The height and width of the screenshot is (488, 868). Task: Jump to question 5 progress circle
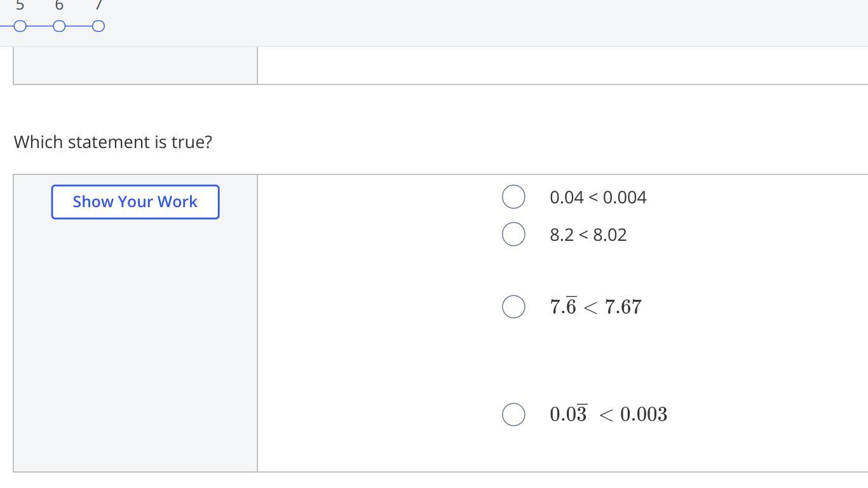coord(20,26)
